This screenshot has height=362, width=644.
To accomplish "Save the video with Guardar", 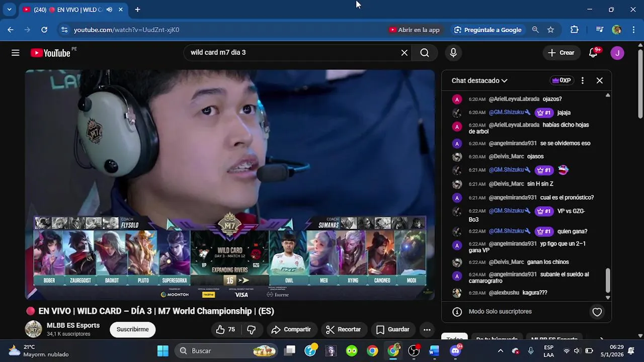I will click(x=393, y=330).
